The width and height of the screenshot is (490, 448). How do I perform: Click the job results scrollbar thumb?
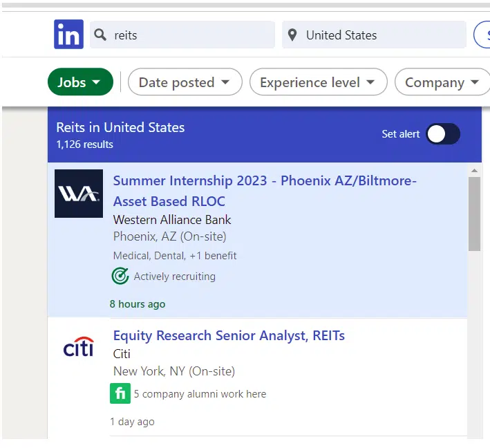coord(474,214)
